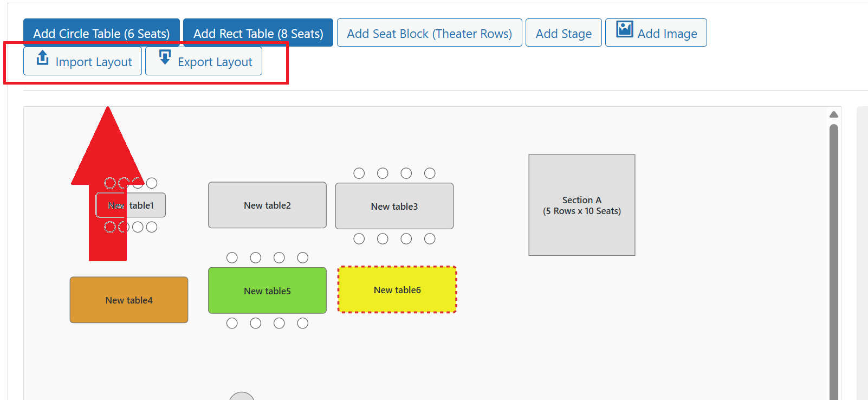The height and width of the screenshot is (400, 868).
Task: Add a circle table with 6 seats
Action: click(101, 33)
